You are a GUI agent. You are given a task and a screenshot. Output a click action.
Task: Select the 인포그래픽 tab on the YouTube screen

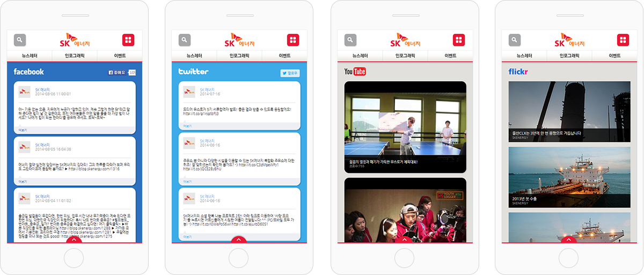pos(405,56)
